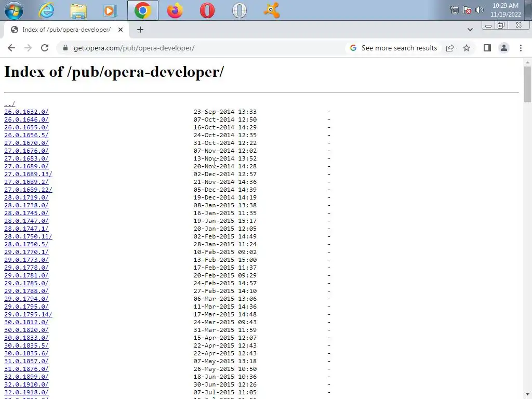Show the system clock and date
Screen dimensions: 532x399
506,10
